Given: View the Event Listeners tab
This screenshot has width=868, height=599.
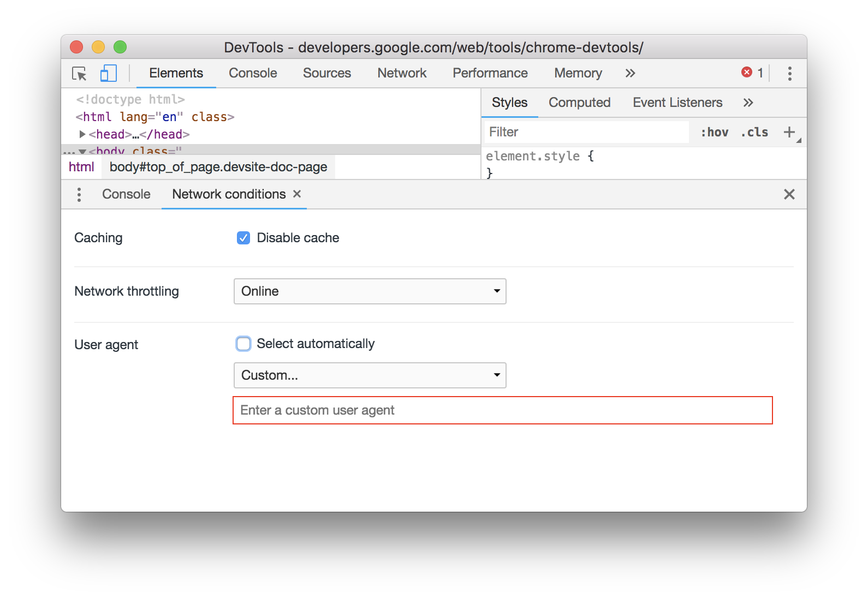Looking at the screenshot, I should 677,103.
